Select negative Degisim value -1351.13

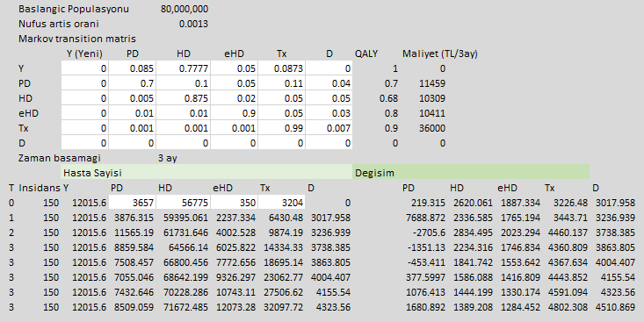pos(427,247)
